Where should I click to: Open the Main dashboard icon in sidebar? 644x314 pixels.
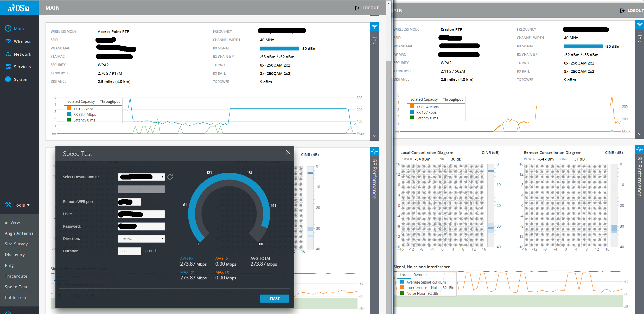8,28
